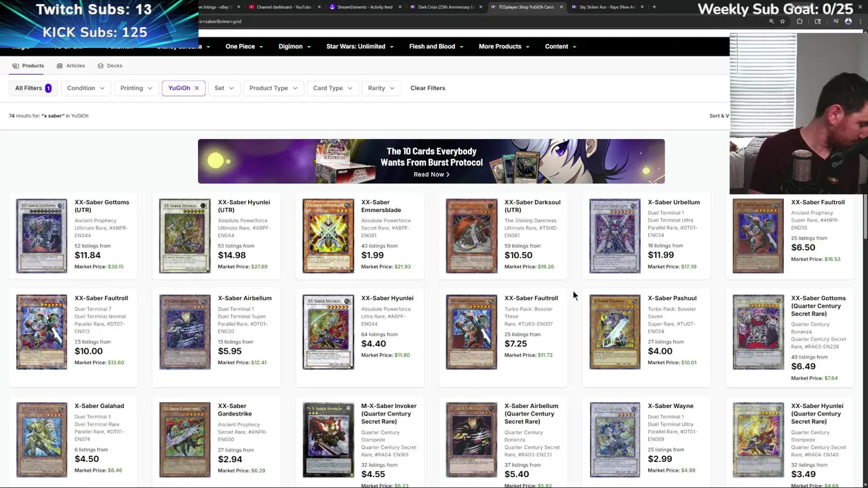Screen dimensions: 868x488
Task: Expand the Printing filter dropdown
Action: pyautogui.click(x=136, y=88)
